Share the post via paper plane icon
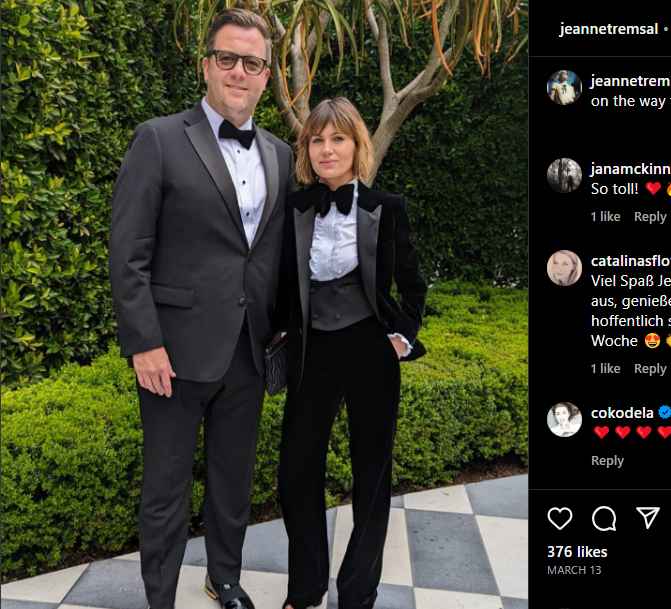 coord(648,517)
